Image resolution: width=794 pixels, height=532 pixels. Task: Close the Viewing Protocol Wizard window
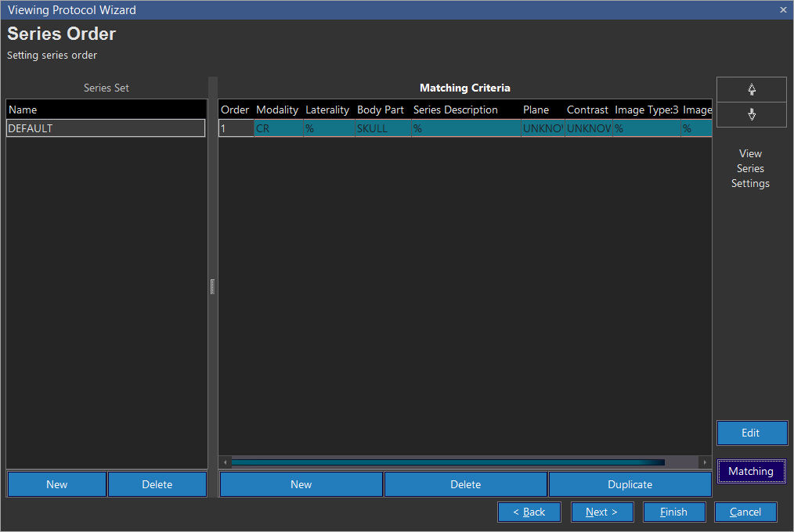tap(783, 10)
